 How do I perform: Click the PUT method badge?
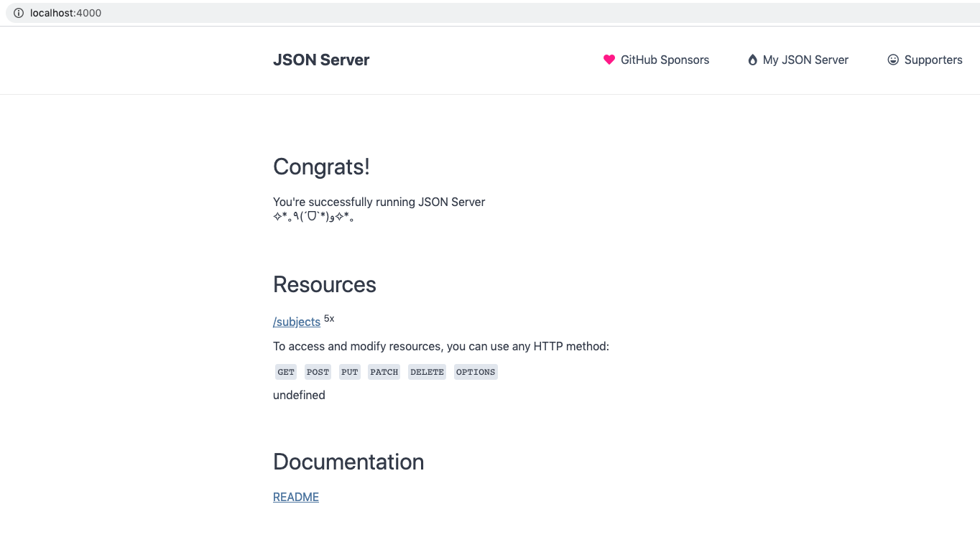coord(350,372)
